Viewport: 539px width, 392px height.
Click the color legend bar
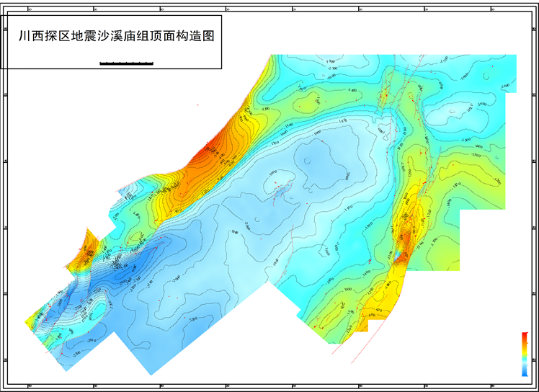524,355
